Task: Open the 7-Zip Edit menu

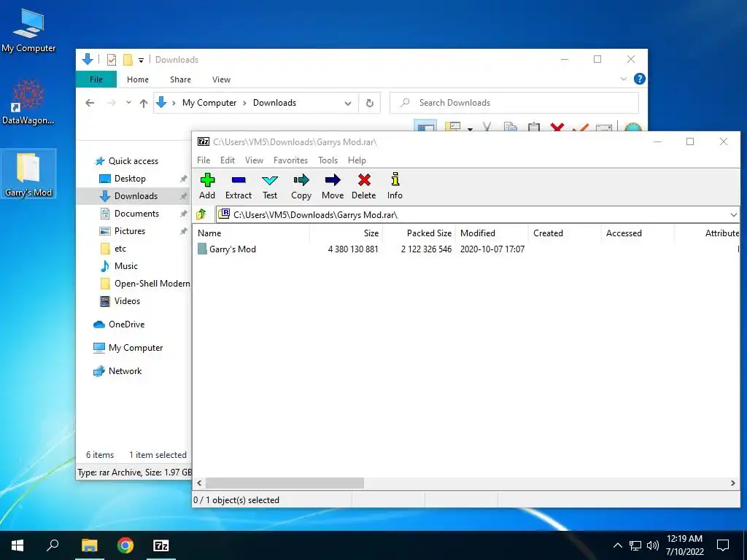Action: coord(228,160)
